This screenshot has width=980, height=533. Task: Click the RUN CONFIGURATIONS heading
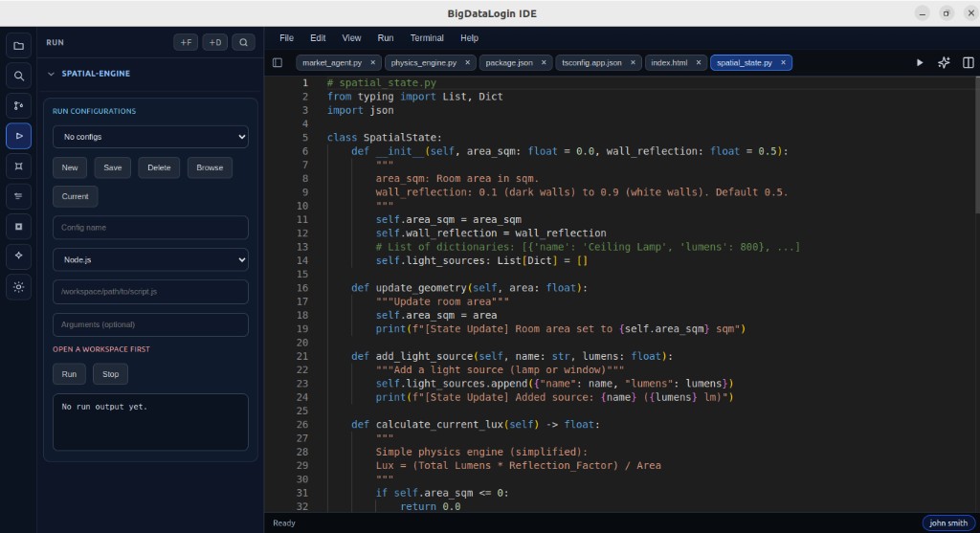pyautogui.click(x=95, y=111)
